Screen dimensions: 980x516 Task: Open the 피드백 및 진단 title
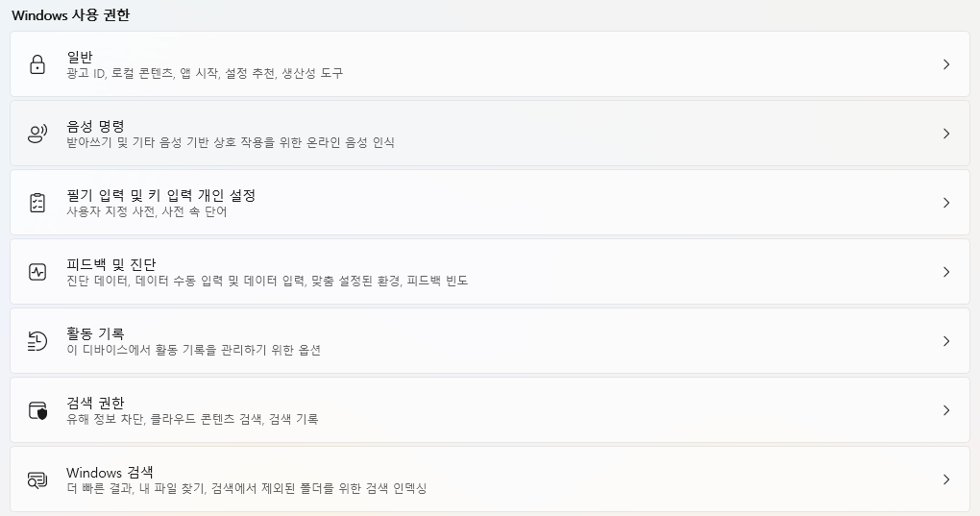point(111,265)
